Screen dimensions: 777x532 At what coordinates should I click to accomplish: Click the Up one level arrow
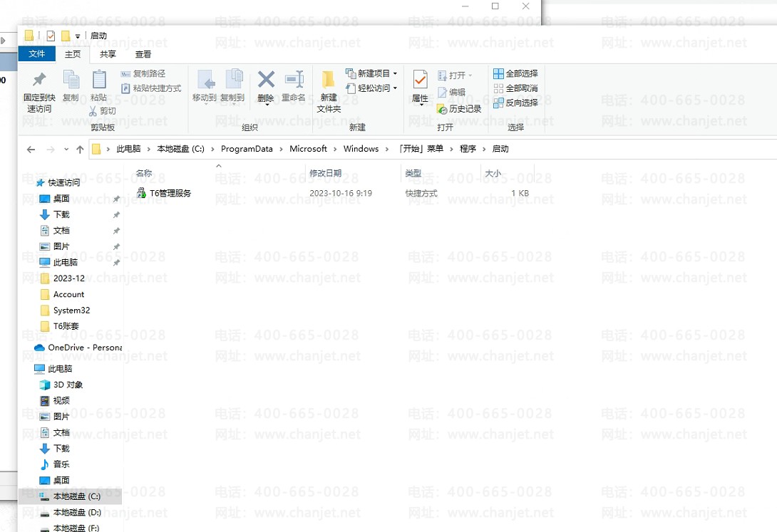tap(80, 150)
